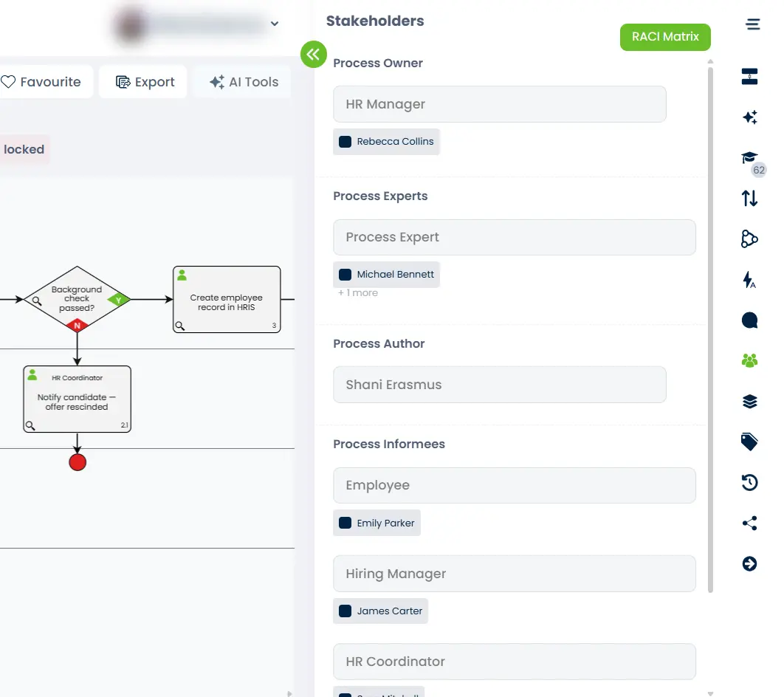Click the Export button

145,82
